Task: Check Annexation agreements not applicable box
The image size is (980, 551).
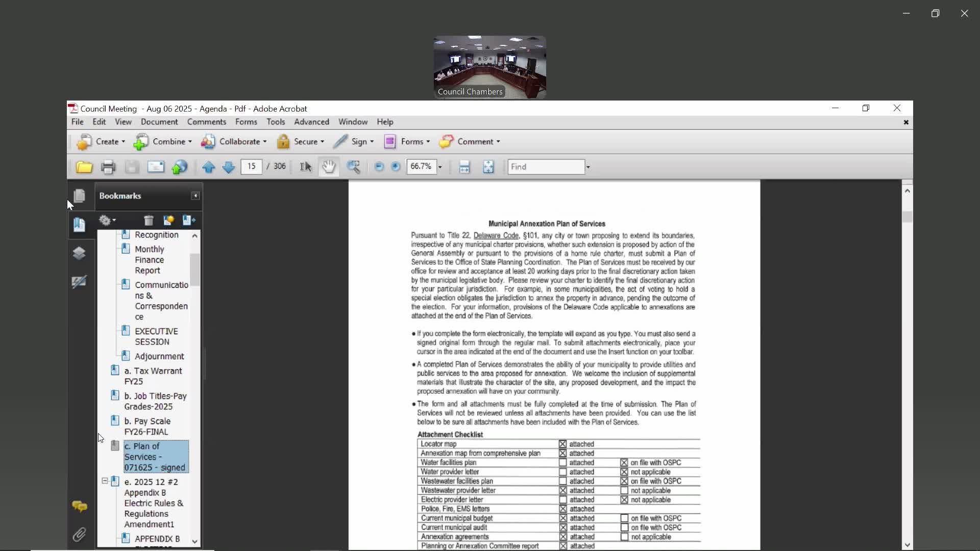Action: pyautogui.click(x=624, y=537)
